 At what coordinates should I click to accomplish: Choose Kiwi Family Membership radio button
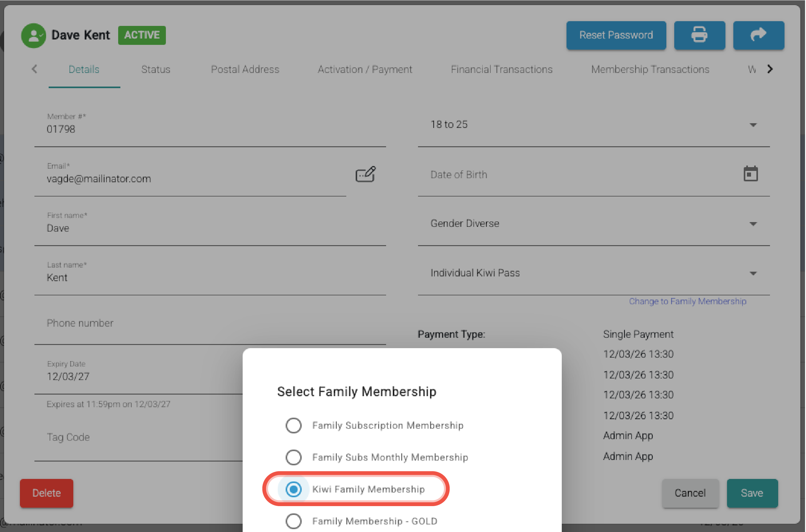pos(294,489)
